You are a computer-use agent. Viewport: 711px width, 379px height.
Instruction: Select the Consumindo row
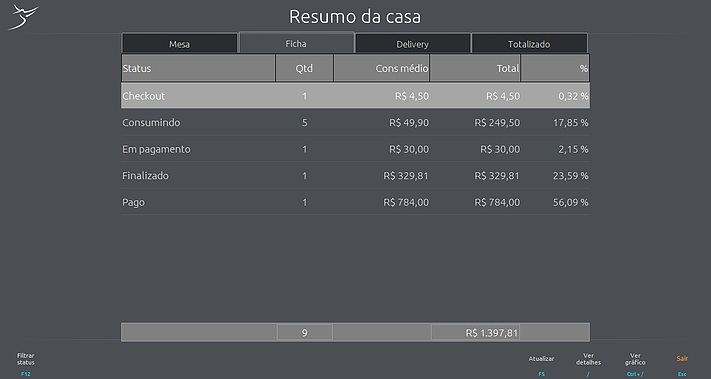click(x=355, y=122)
